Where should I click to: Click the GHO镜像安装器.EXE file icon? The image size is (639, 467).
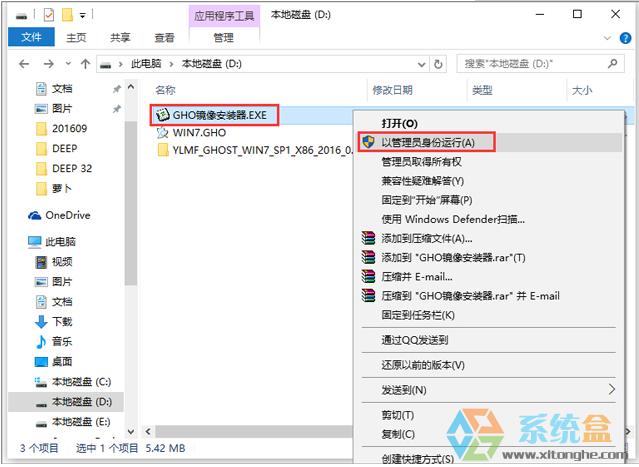[162, 115]
